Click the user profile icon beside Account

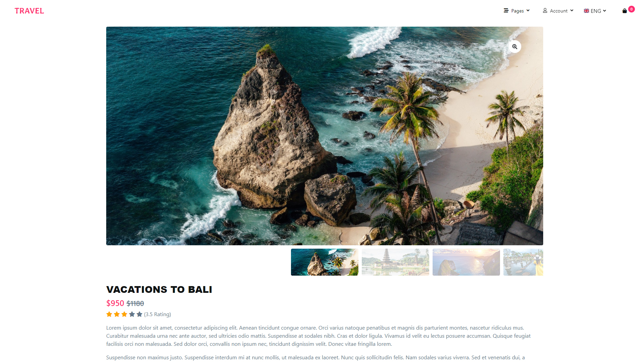[x=545, y=10]
